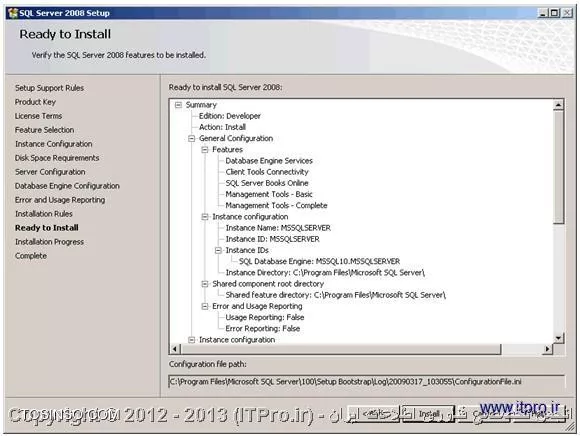Select Instance Name: MSSQLSERVER row
Image resolution: width=580 pixels, height=436 pixels.
[x=278, y=228]
